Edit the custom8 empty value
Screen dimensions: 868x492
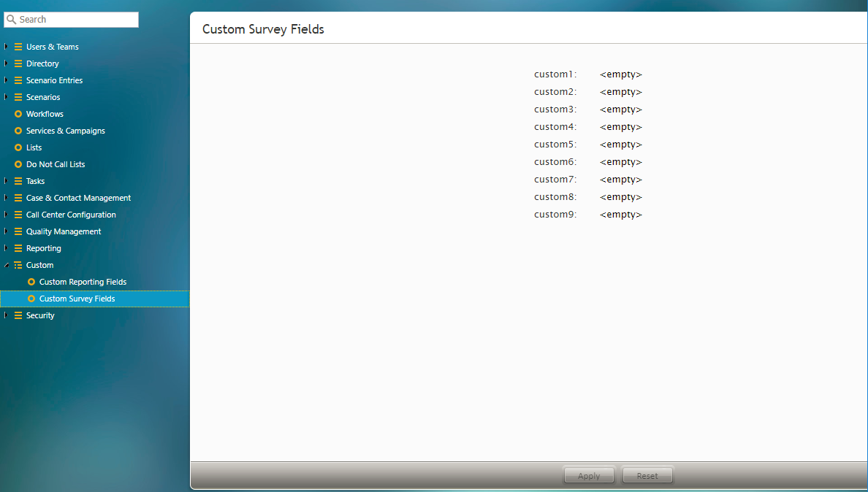[621, 197]
